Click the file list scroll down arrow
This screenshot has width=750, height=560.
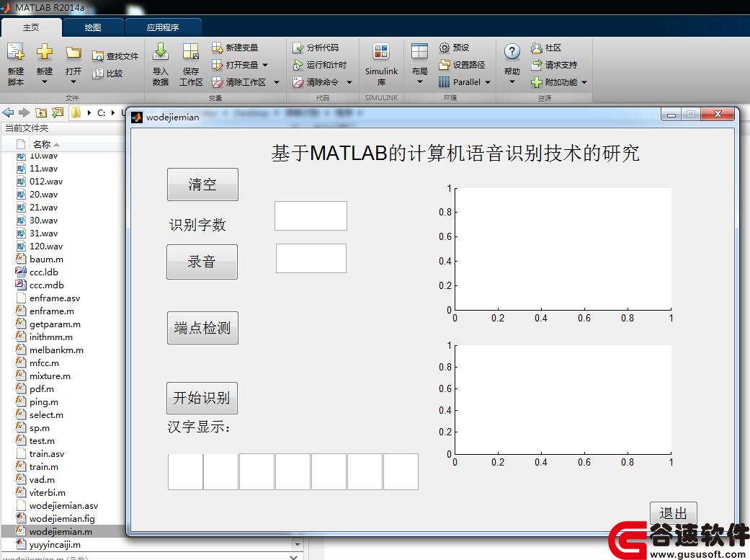coord(298,545)
